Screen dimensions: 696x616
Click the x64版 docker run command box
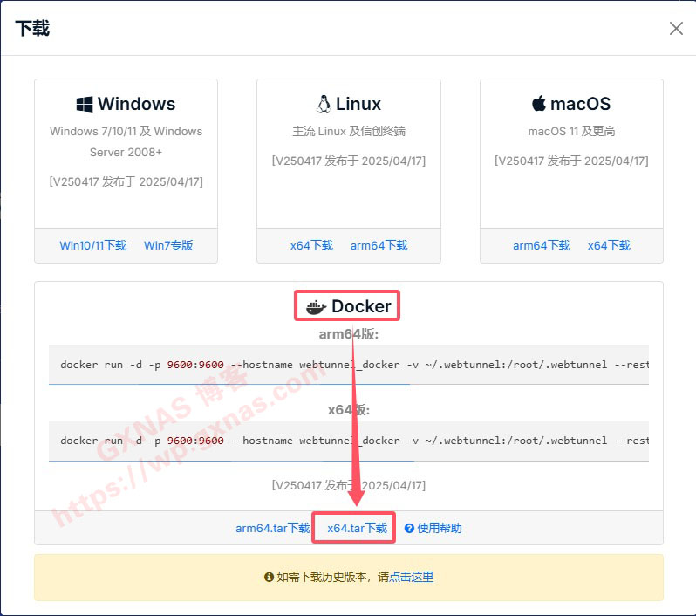pyautogui.click(x=349, y=441)
